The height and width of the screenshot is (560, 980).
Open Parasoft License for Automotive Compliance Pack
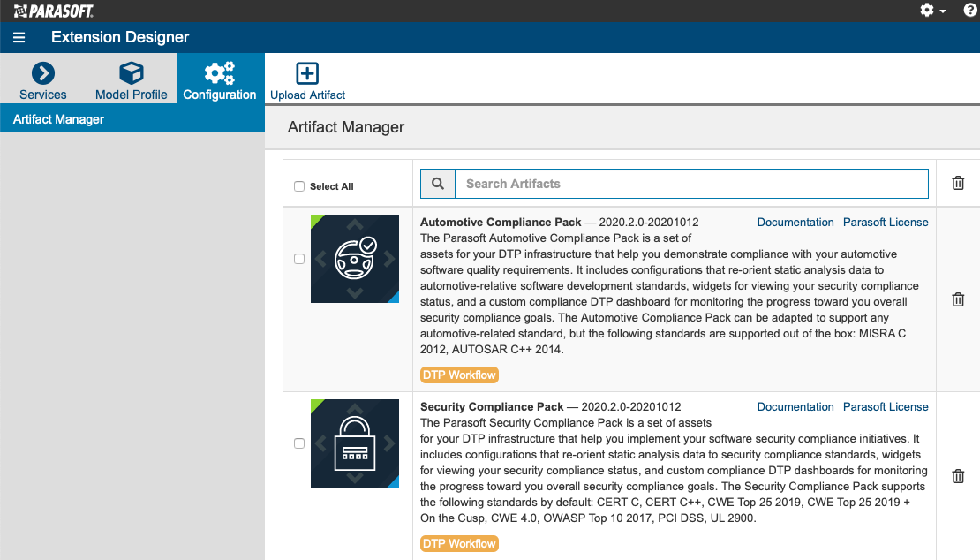886,222
